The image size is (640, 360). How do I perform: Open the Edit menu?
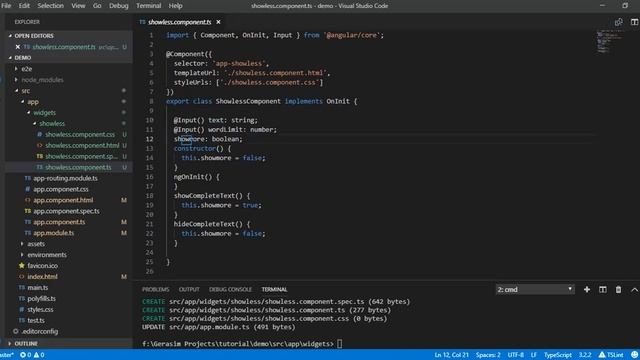tap(24, 6)
